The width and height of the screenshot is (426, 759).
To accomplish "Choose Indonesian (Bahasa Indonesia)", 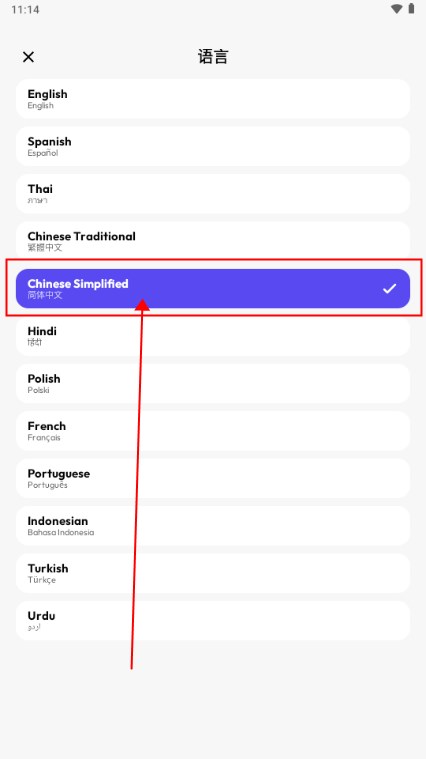I will (x=213, y=526).
